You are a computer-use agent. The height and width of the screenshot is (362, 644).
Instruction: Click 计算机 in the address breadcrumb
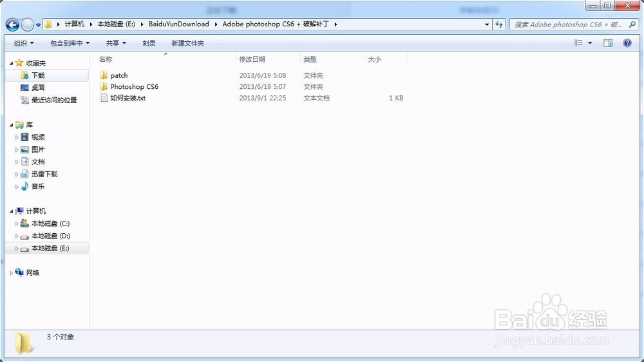[74, 24]
